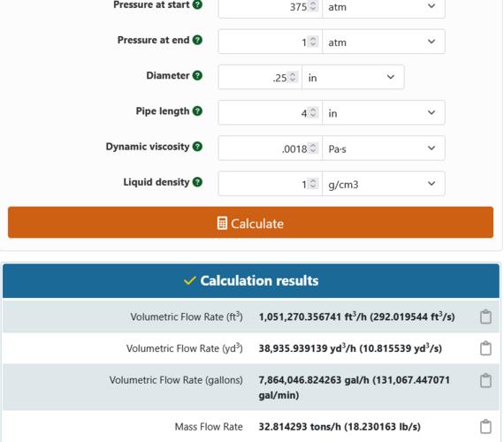Screen dimensions: 504x442
Task: Click the orange Calculate button
Action: pyautogui.click(x=251, y=223)
